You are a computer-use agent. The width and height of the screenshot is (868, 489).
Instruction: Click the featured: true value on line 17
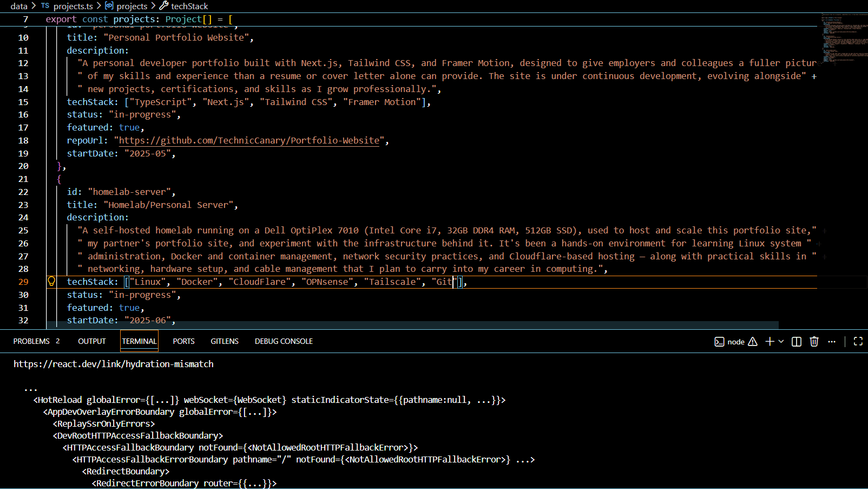pos(129,127)
